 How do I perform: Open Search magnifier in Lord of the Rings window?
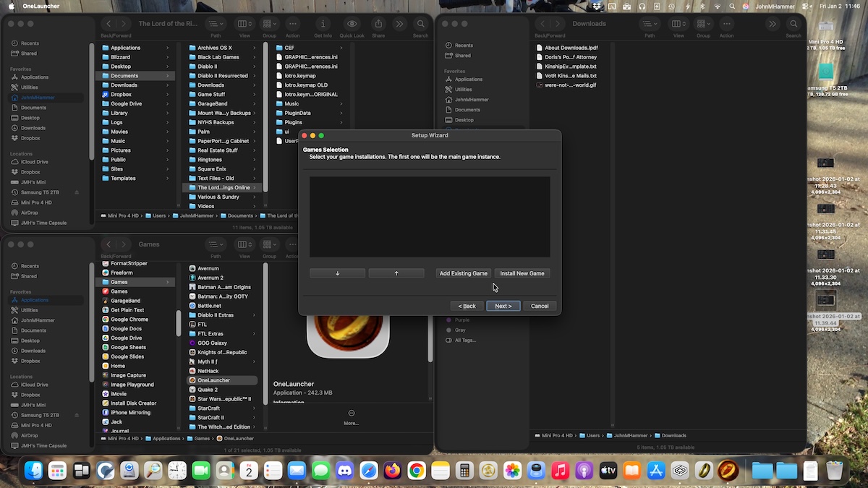click(x=420, y=24)
